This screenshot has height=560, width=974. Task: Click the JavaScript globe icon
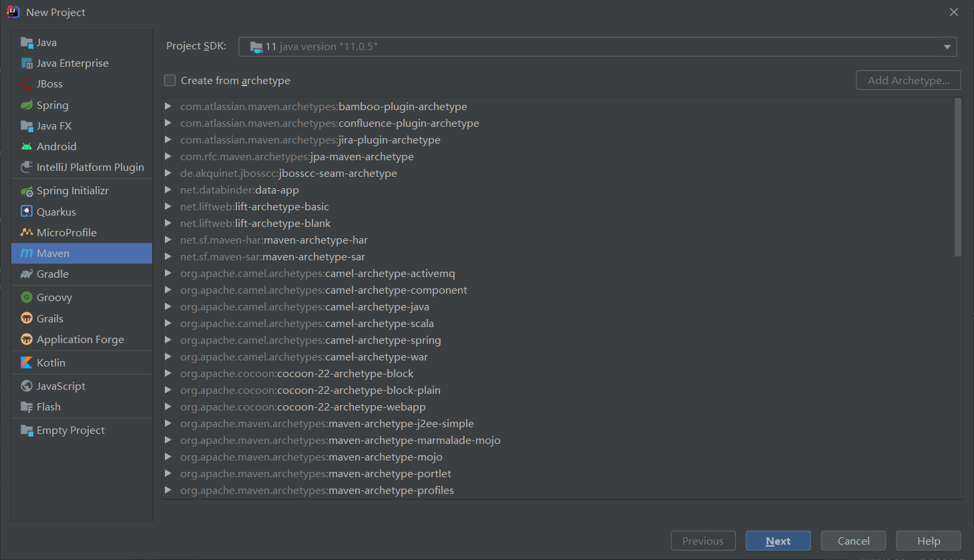coord(27,386)
